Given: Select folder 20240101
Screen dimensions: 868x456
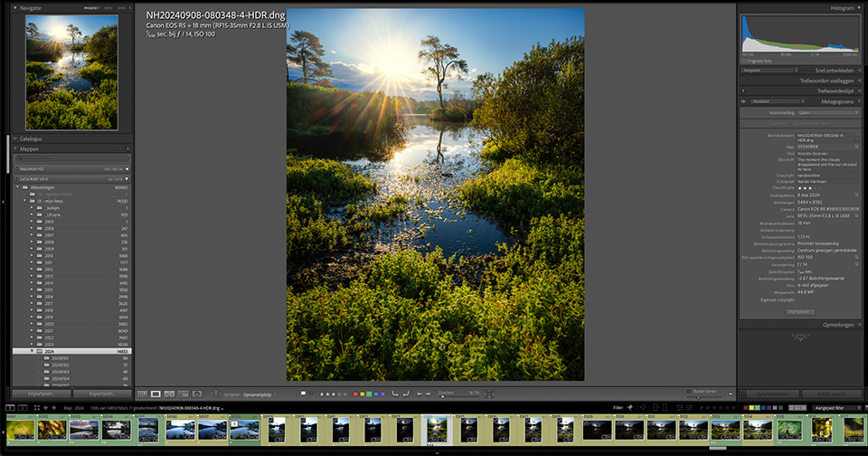Looking at the screenshot, I should pos(72,358).
